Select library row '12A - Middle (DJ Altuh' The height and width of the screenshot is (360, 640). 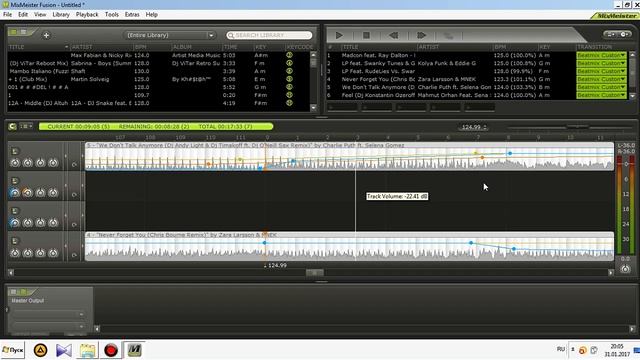(x=159, y=103)
